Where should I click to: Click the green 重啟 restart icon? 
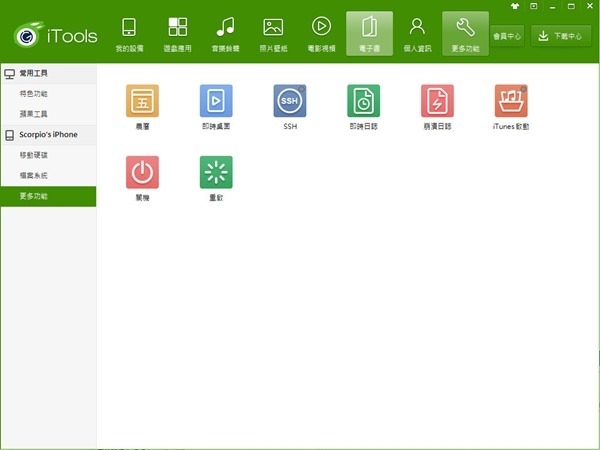pyautogui.click(x=215, y=172)
